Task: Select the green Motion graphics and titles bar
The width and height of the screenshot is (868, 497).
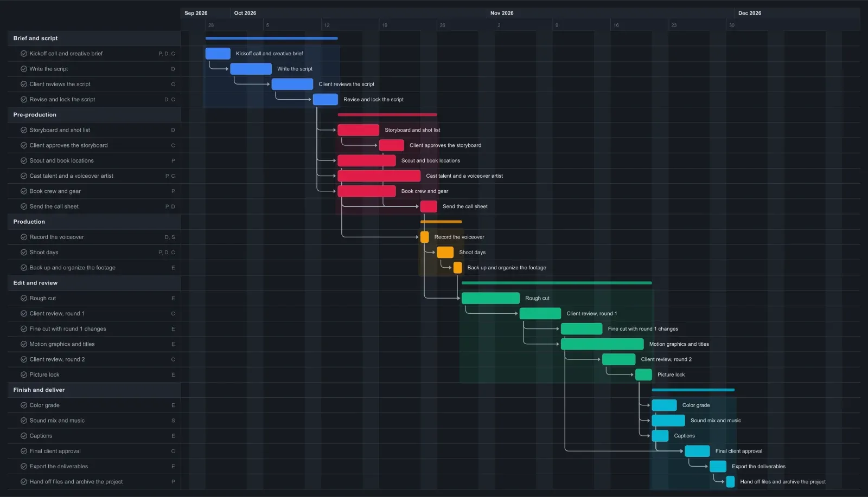Action: (602, 344)
